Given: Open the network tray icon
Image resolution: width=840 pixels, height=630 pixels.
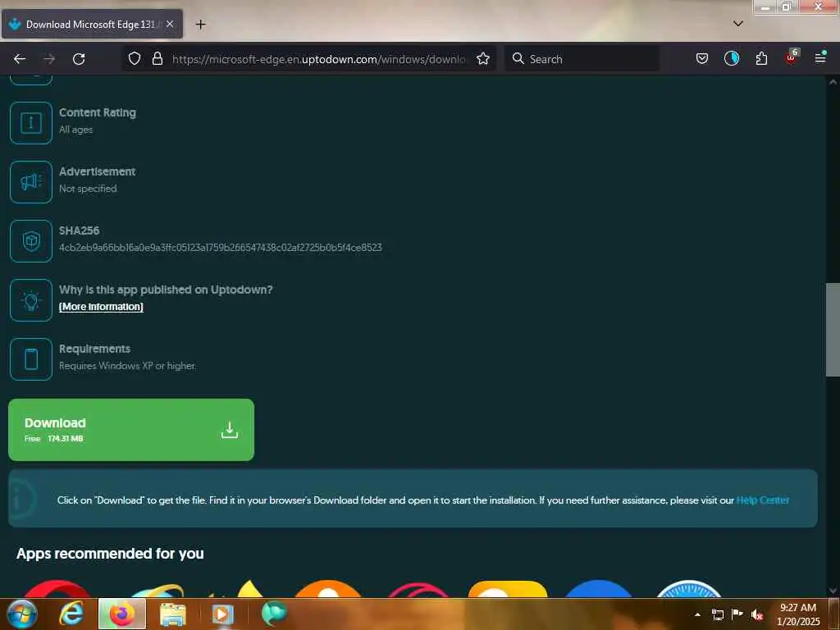Looking at the screenshot, I should 718,614.
